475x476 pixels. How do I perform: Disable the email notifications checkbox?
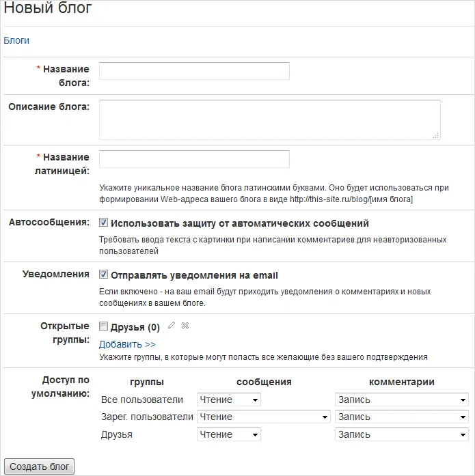tap(104, 275)
